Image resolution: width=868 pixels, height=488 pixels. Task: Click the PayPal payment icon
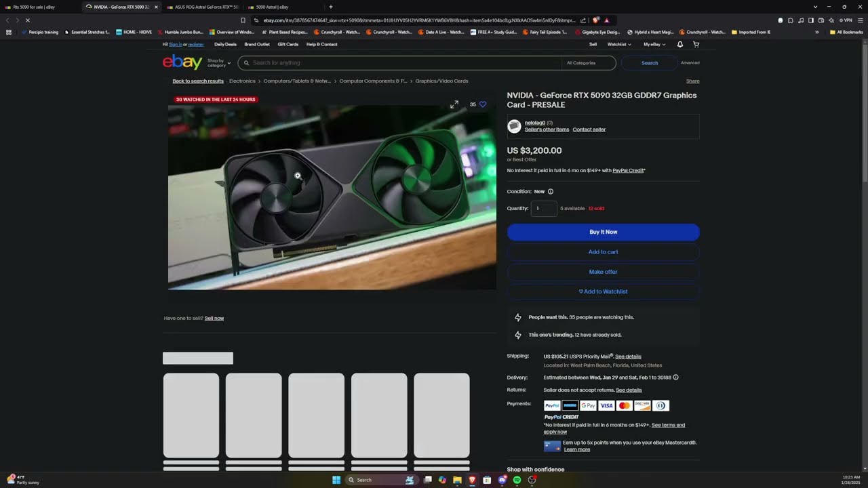pyautogui.click(x=552, y=405)
